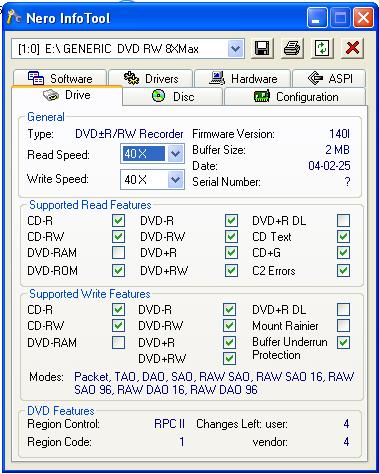
Task: Open the Hardware tab
Action: pyautogui.click(x=243, y=78)
